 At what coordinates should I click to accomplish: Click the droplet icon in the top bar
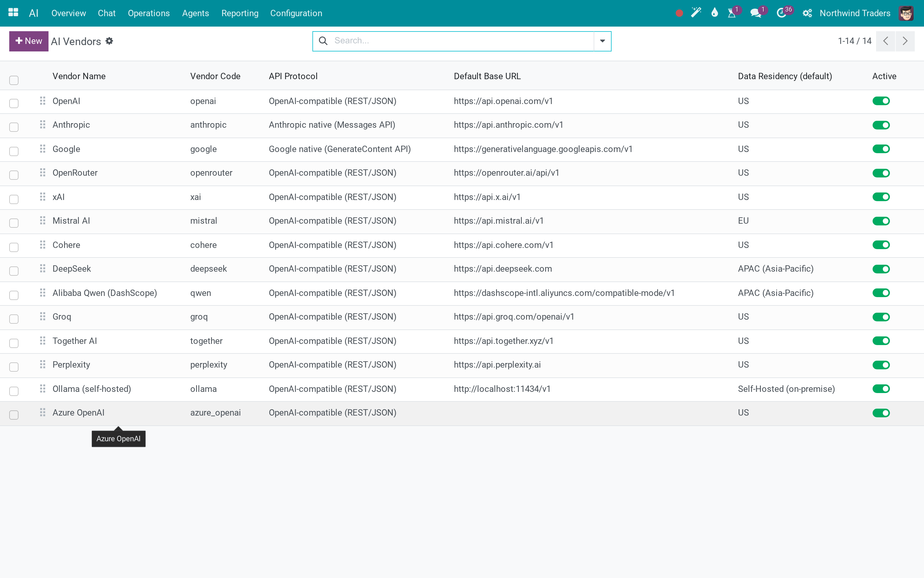[x=714, y=13]
